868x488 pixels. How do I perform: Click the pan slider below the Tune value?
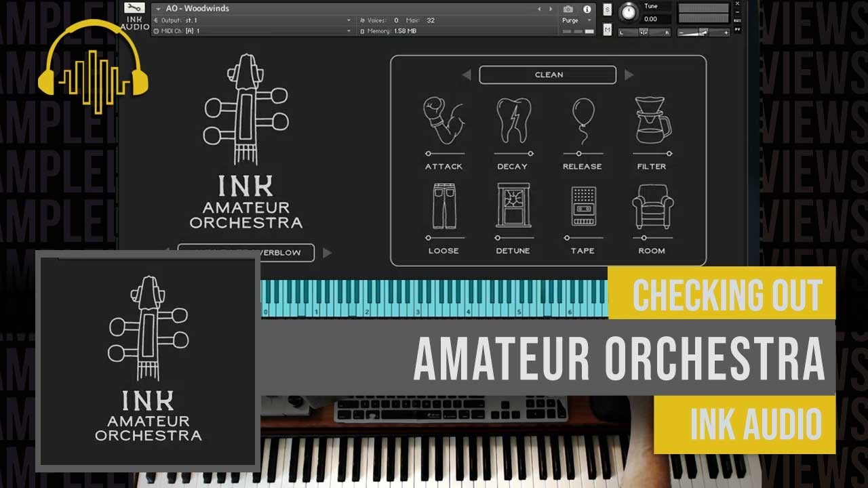tap(644, 32)
